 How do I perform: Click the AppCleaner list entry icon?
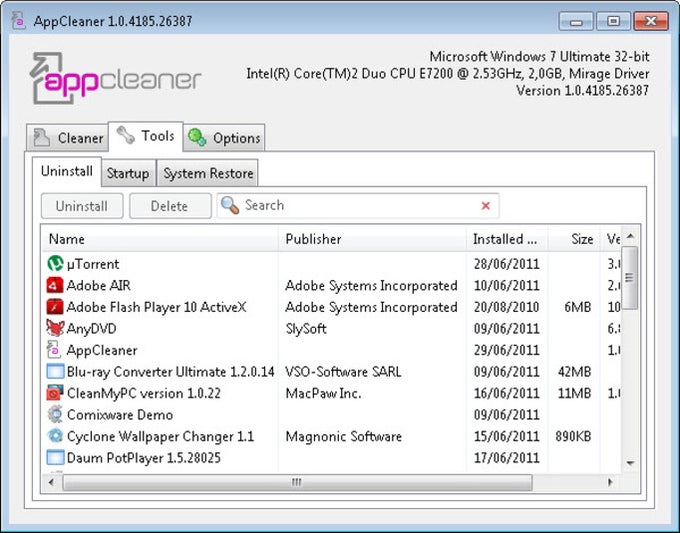tap(54, 350)
